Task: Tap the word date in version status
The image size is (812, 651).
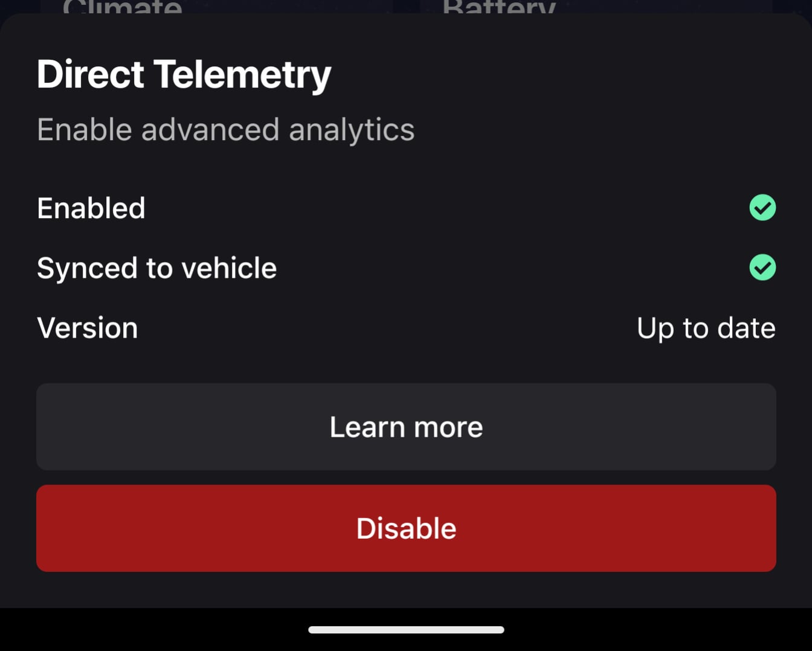Action: point(746,329)
